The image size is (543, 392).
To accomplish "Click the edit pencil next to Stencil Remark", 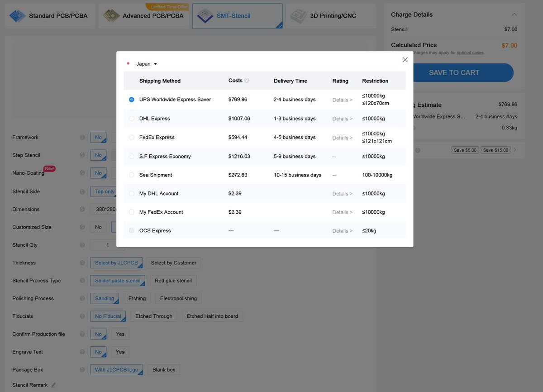I will (53, 385).
